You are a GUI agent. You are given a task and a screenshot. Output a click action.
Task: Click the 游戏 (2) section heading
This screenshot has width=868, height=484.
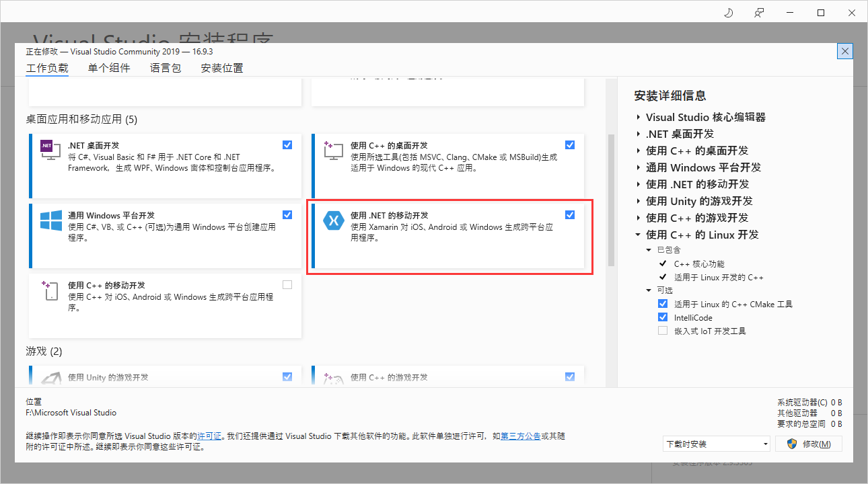[44, 351]
